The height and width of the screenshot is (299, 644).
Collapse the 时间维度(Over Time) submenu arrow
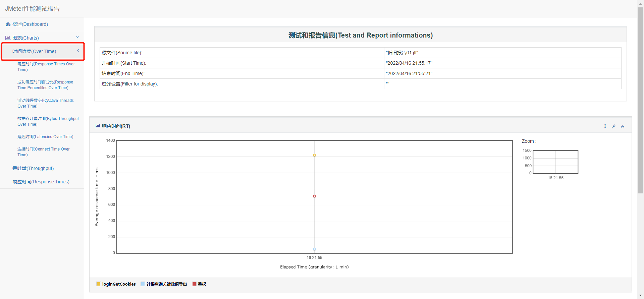(x=78, y=51)
